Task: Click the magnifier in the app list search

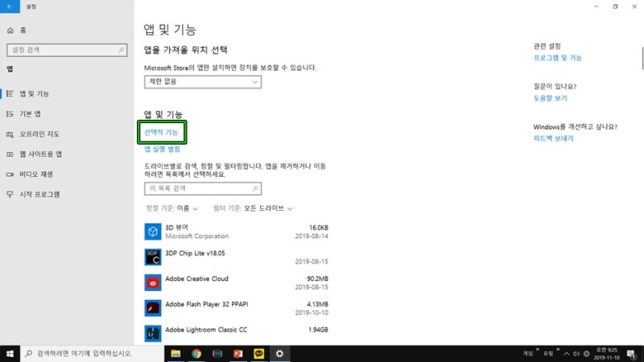Action: click(255, 188)
